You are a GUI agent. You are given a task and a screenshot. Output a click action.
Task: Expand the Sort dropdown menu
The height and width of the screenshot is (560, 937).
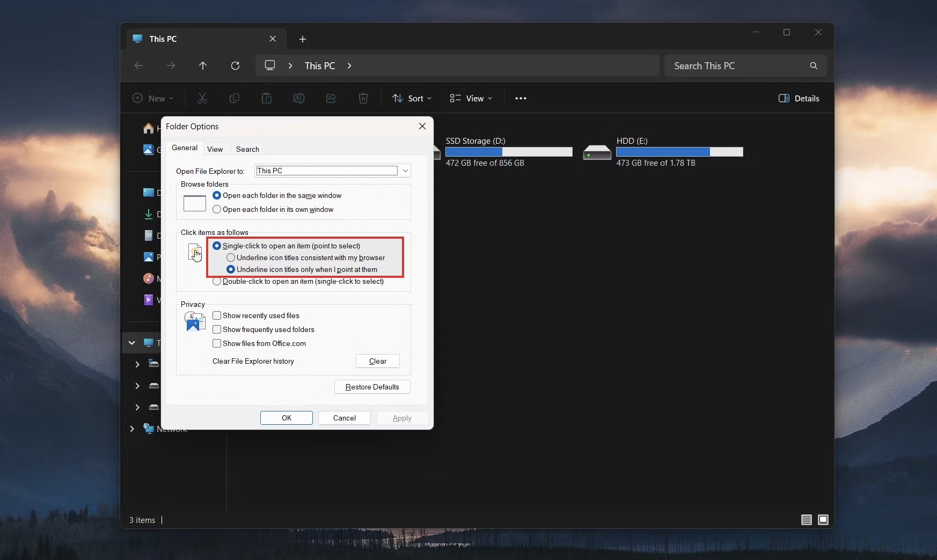click(412, 98)
